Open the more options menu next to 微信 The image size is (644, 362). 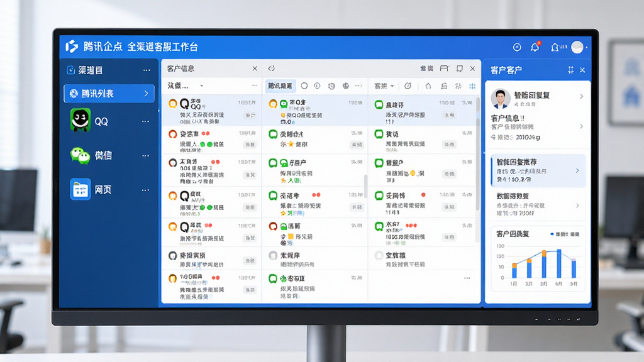tap(145, 156)
